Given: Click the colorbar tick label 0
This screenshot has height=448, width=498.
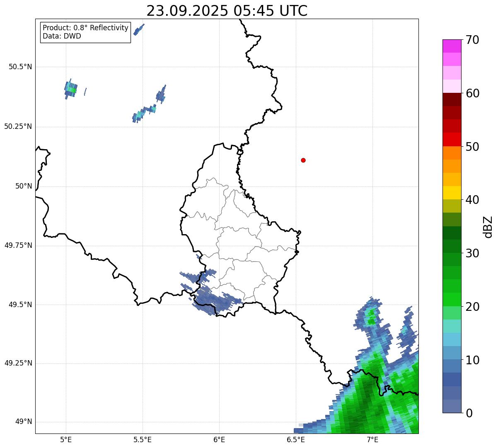Looking at the screenshot, I should (x=469, y=413).
